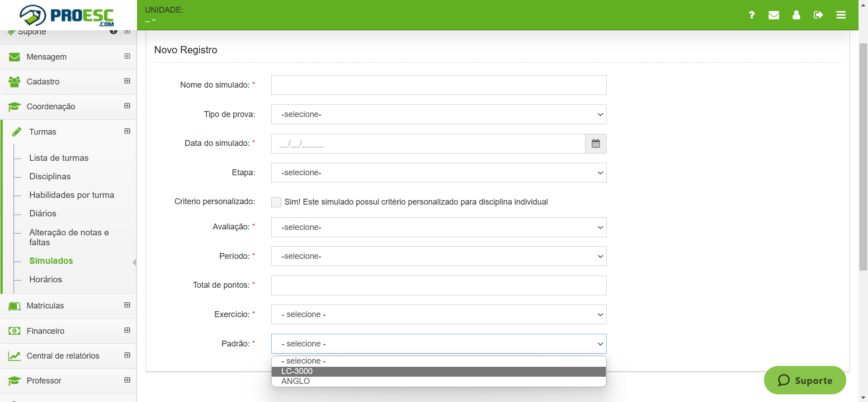
Task: Open the Etapa dropdown
Action: 439,173
